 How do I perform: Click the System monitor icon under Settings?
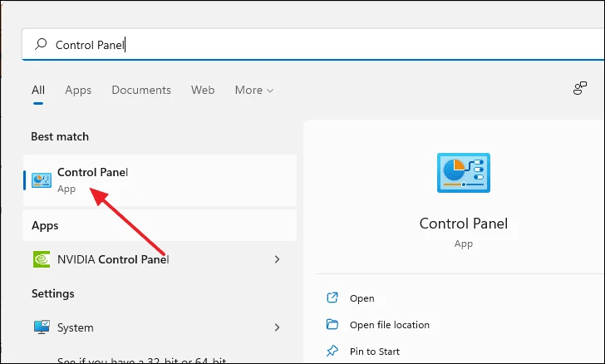(42, 327)
